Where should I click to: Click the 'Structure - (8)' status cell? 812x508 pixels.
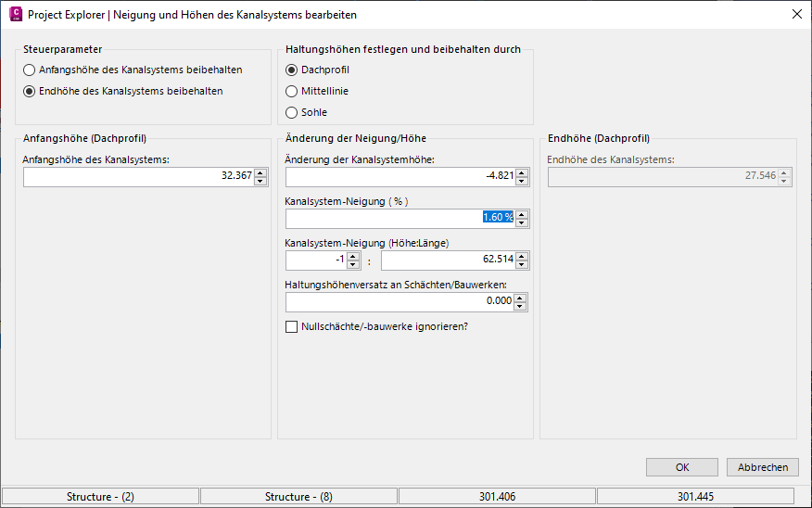(298, 497)
